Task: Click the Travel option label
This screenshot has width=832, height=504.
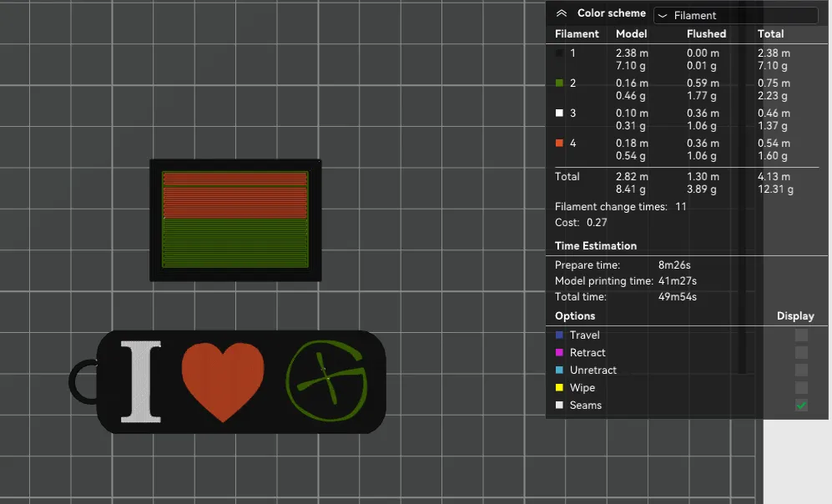Action: click(x=585, y=335)
